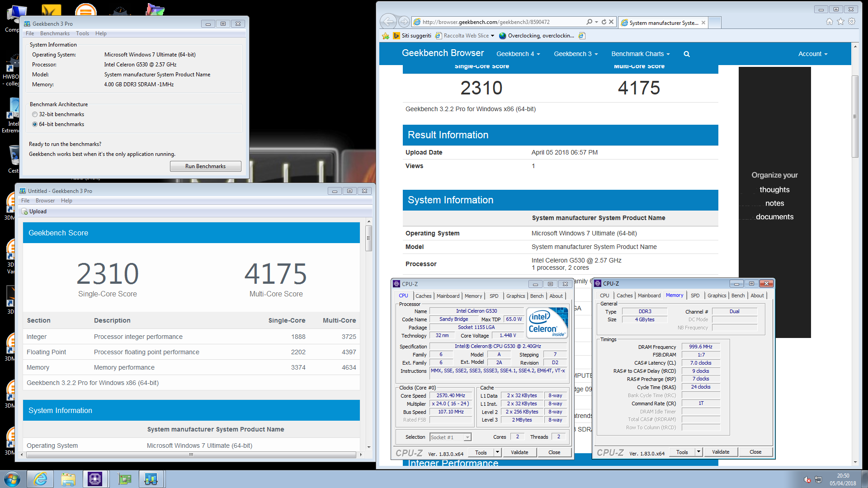
Task: Click the Geekbench Browser search icon
Action: 687,54
